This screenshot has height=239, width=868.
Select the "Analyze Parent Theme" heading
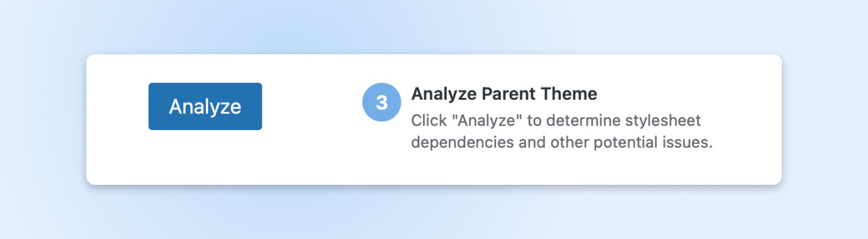pyautogui.click(x=504, y=94)
